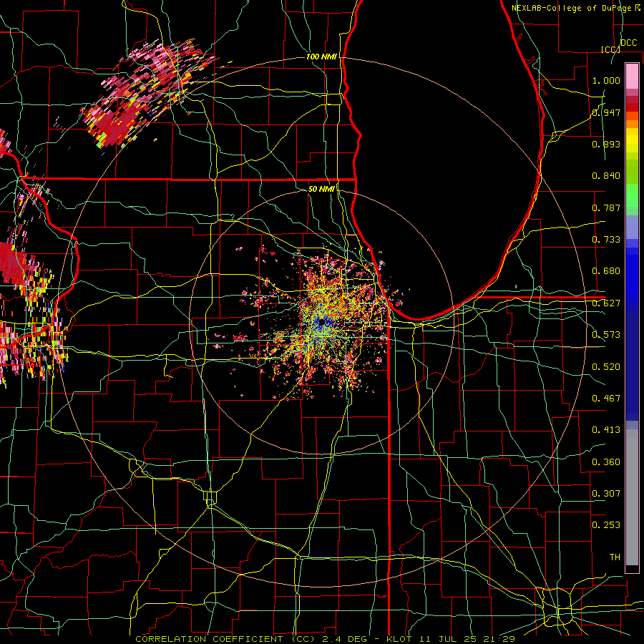Click the TH threshold label
Image resolution: width=644 pixels, height=644 pixels.
pyautogui.click(x=615, y=557)
